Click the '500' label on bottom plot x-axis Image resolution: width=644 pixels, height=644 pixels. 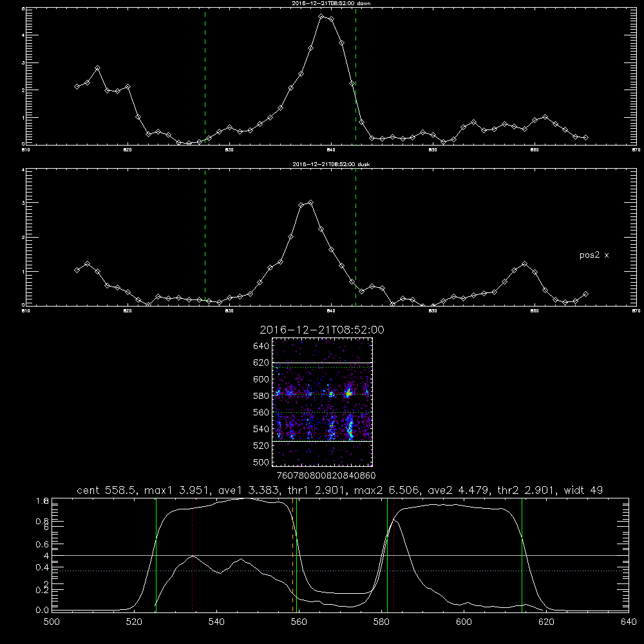pyautogui.click(x=52, y=622)
